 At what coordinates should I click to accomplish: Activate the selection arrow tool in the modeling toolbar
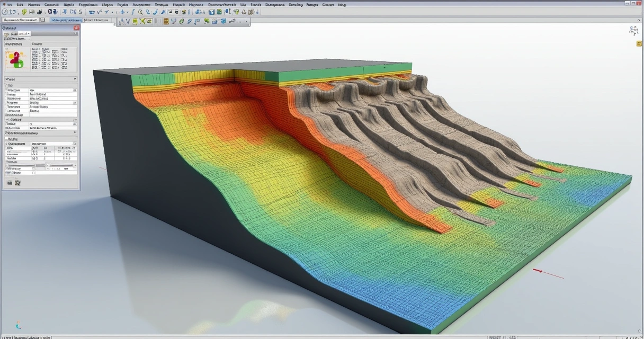coord(123,21)
